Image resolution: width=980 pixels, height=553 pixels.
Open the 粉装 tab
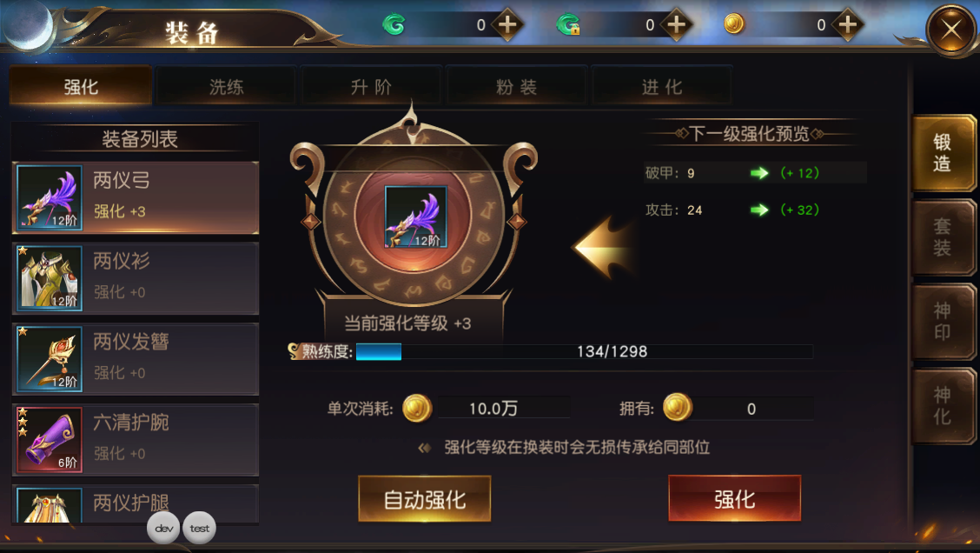tap(516, 86)
